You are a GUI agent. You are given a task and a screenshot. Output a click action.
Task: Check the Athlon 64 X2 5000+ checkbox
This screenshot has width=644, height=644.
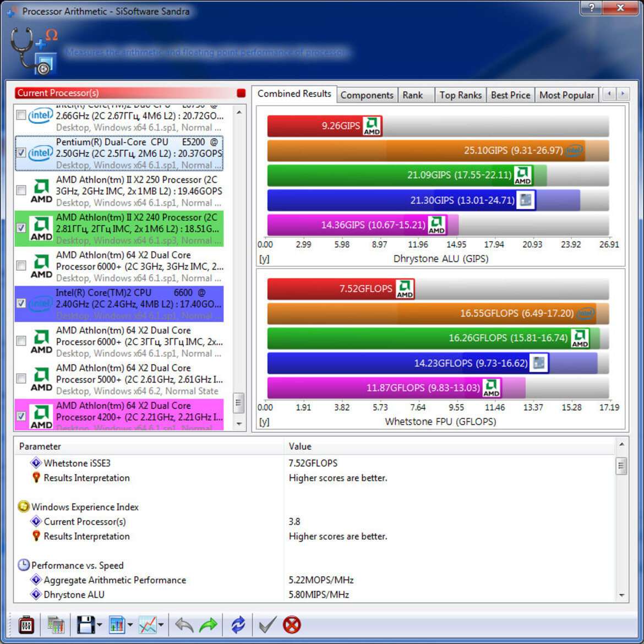(x=21, y=379)
